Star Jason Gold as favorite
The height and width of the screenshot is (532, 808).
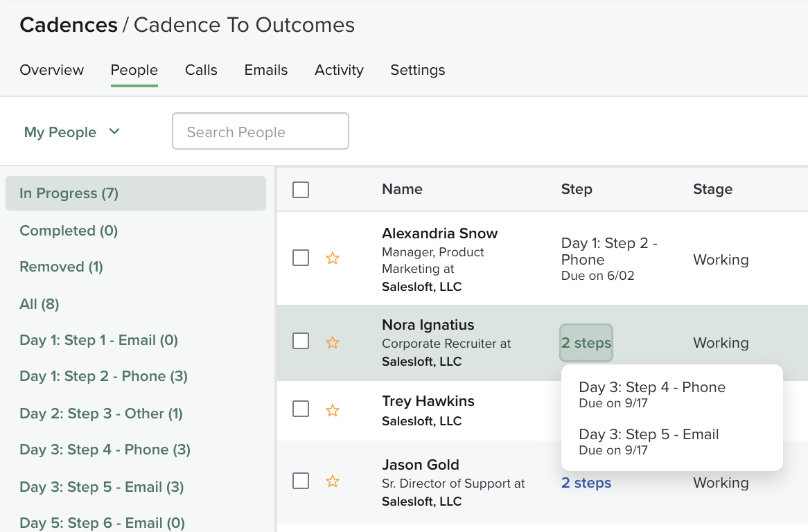pyautogui.click(x=333, y=481)
